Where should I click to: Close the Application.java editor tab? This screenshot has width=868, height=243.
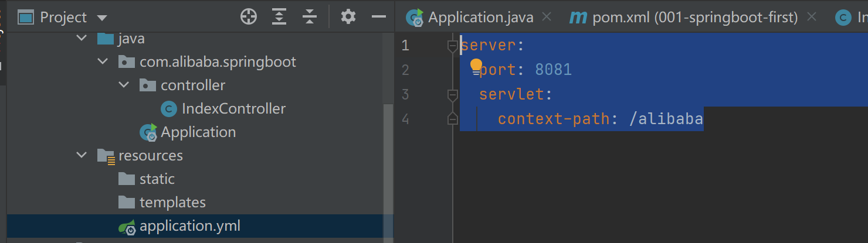[547, 17]
